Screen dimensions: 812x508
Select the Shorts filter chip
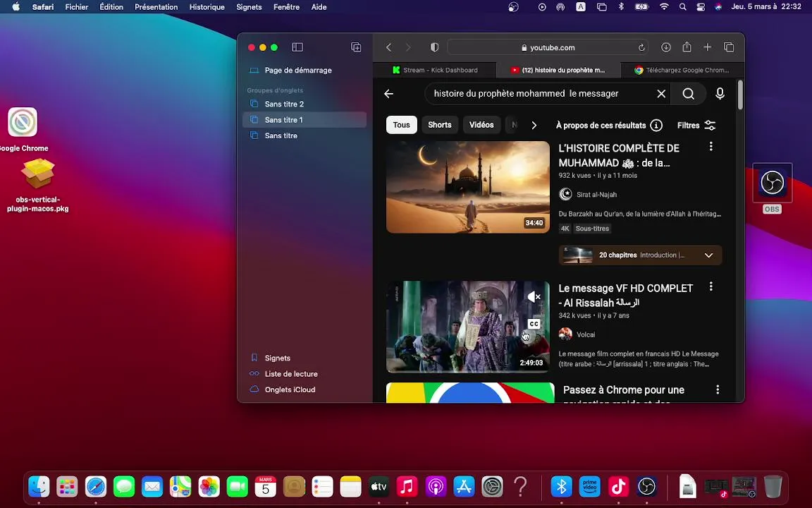tap(440, 125)
